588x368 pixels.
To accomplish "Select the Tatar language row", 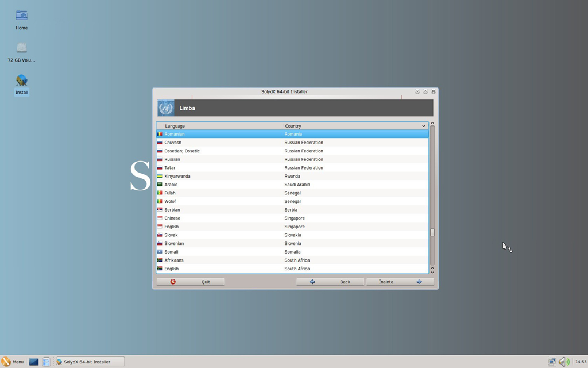I will pyautogui.click(x=292, y=168).
